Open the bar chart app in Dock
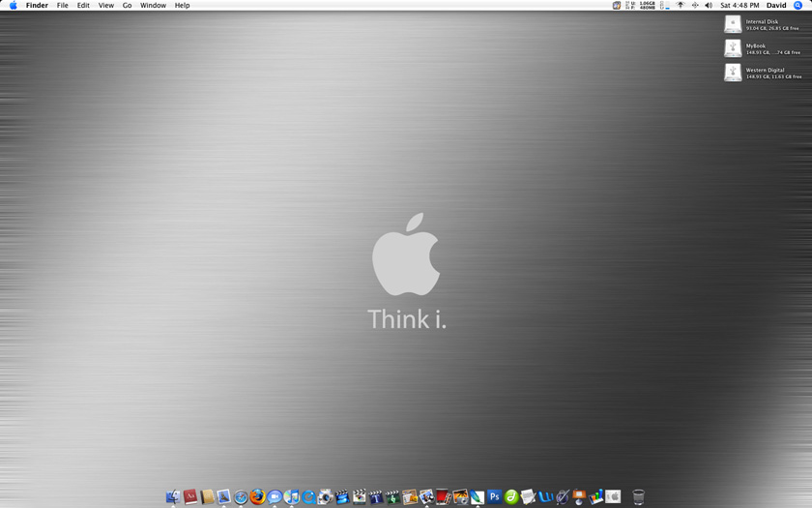 [x=596, y=497]
